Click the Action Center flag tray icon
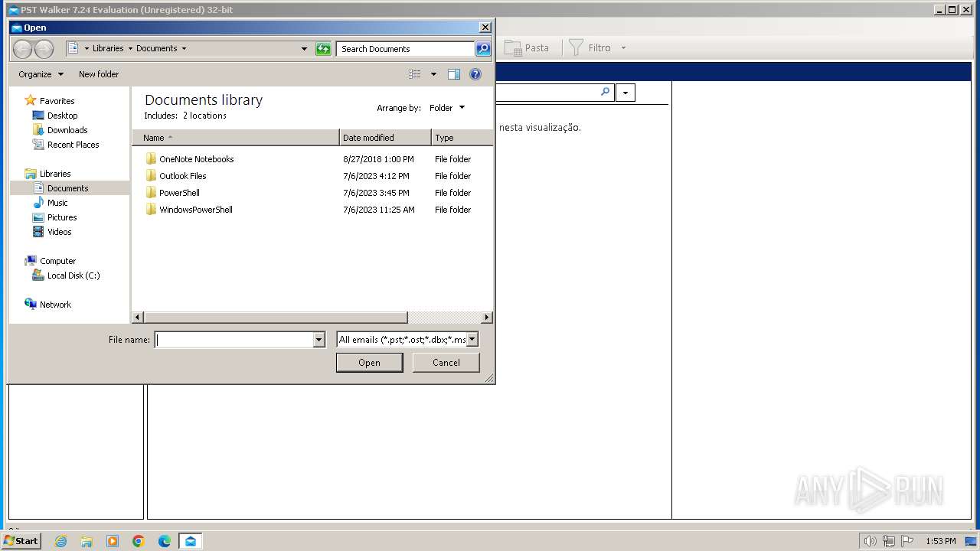 [907, 541]
